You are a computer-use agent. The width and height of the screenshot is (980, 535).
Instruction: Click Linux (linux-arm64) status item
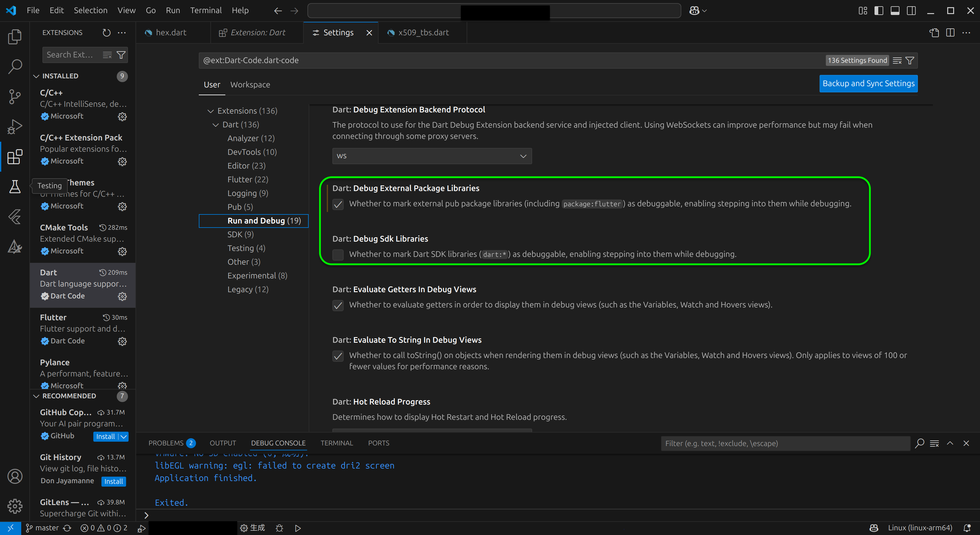click(x=920, y=528)
